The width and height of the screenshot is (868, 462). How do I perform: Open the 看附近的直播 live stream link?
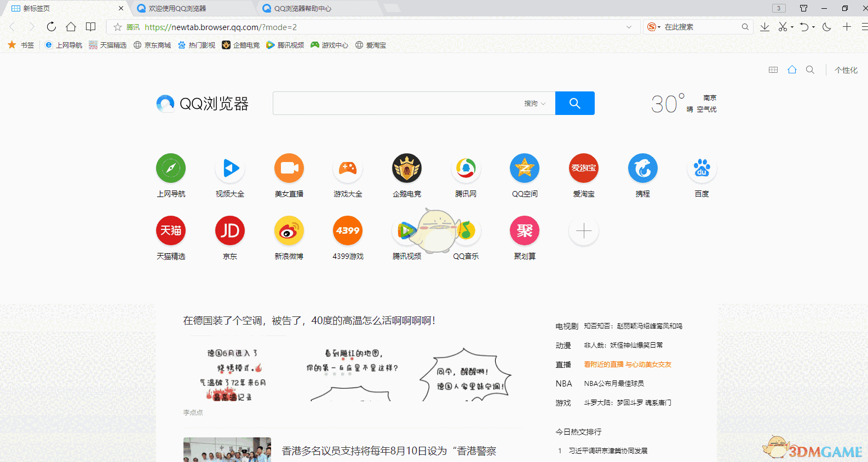pos(628,364)
